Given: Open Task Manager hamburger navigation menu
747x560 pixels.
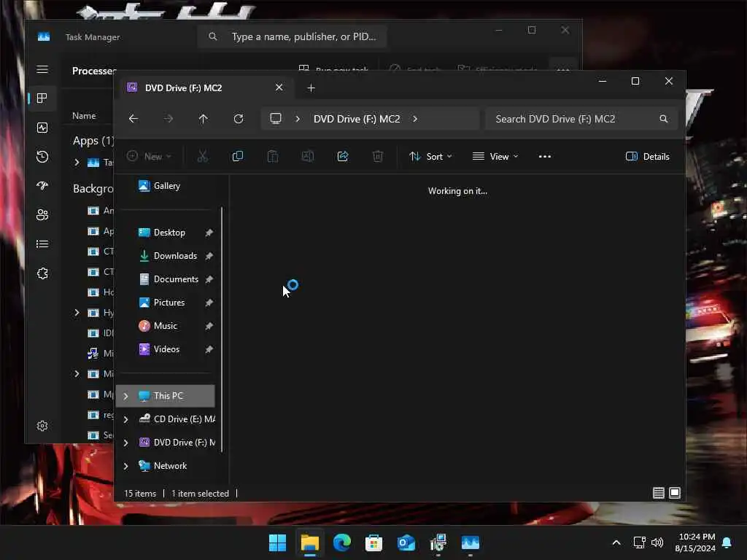Looking at the screenshot, I should (42, 69).
